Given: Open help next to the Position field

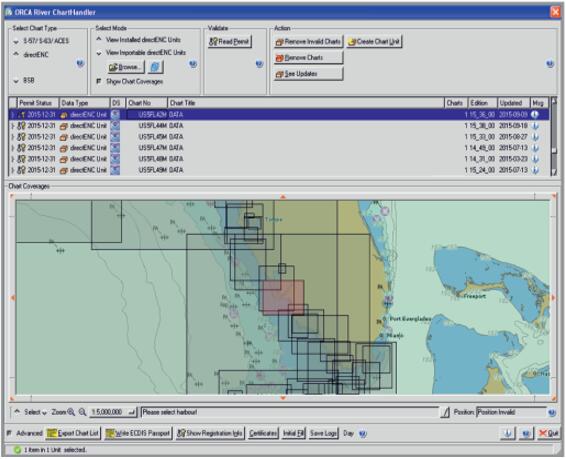Looking at the screenshot, I should pyautogui.click(x=552, y=412).
